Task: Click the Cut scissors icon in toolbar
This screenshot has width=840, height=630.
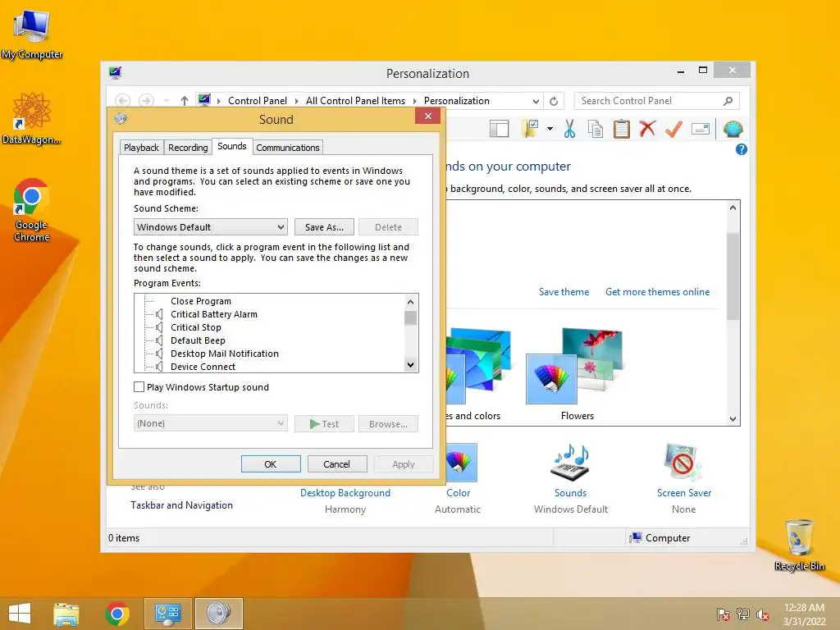Action: pyautogui.click(x=569, y=129)
